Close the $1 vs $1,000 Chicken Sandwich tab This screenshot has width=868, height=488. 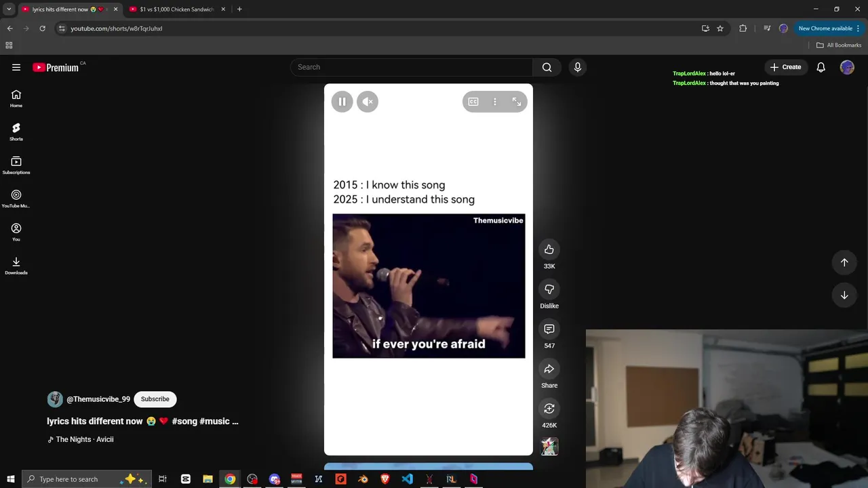(223, 9)
